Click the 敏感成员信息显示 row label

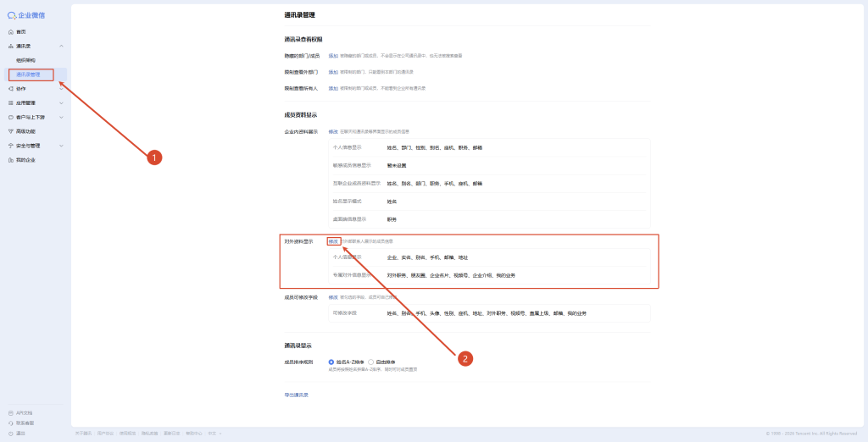tap(352, 165)
